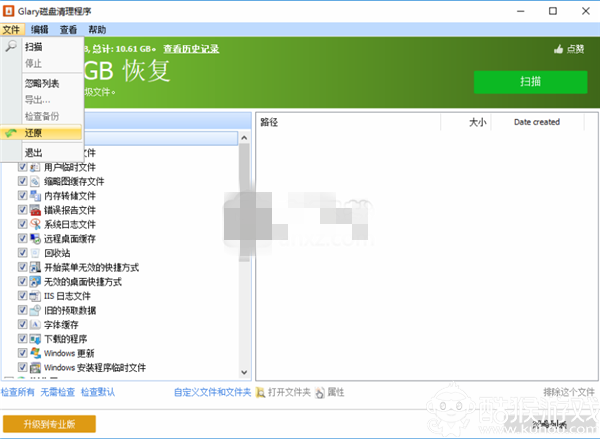Click the Windows installer temp files icon
This screenshot has width=600, height=439.
35,367
